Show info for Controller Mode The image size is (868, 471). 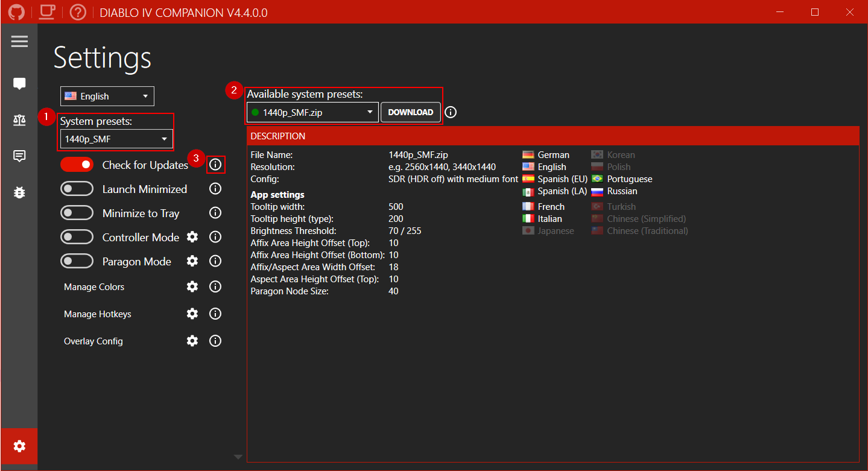click(x=215, y=237)
